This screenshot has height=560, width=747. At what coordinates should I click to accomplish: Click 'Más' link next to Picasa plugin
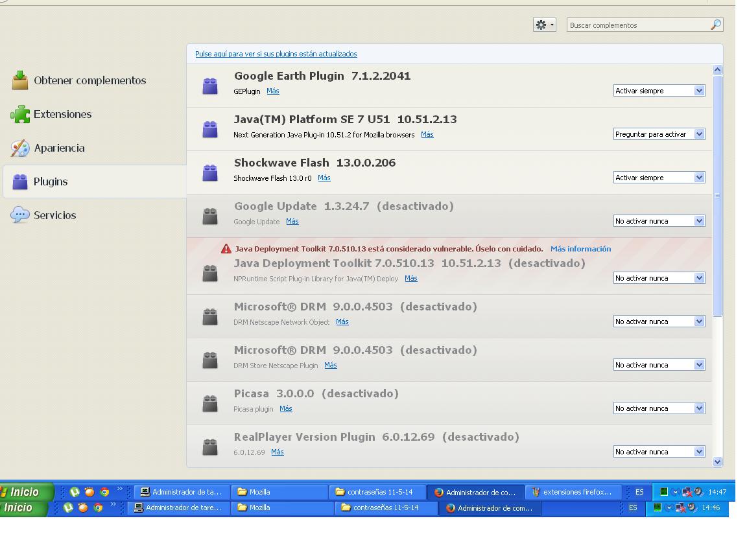click(x=286, y=408)
